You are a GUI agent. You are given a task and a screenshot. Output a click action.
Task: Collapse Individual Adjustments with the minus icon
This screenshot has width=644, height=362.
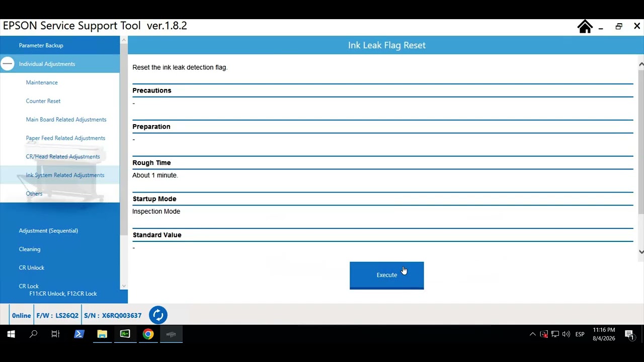tap(8, 64)
